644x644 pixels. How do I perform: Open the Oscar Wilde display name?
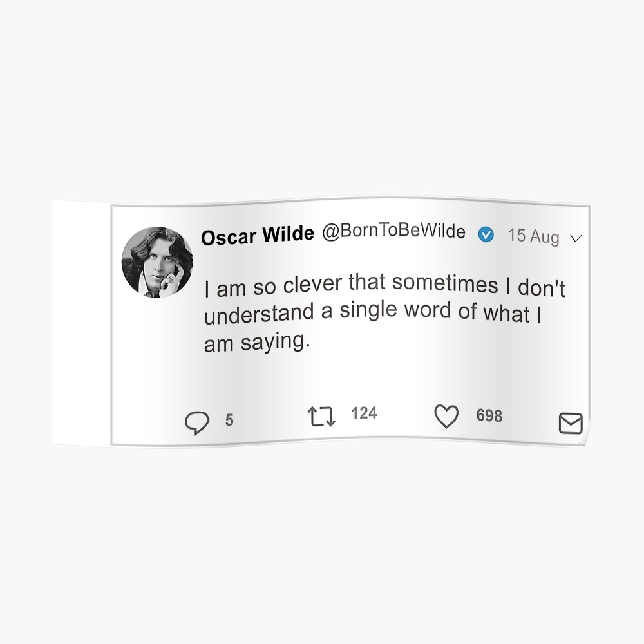[256, 237]
